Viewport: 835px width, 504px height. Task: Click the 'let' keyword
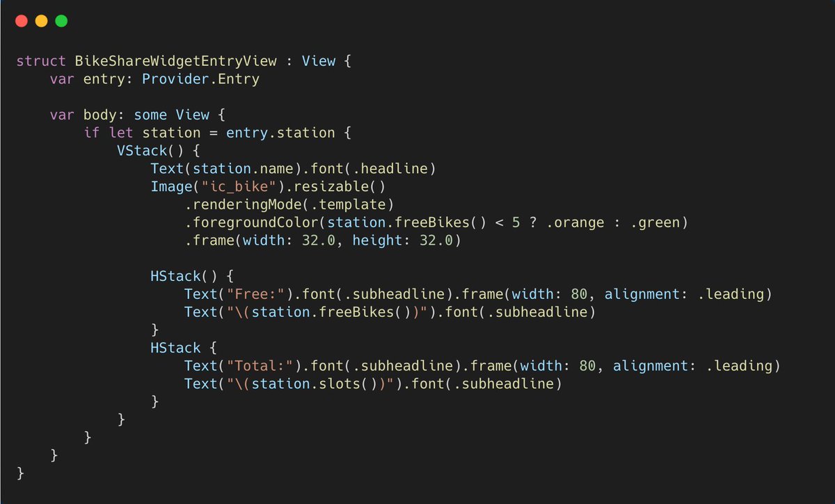121,133
